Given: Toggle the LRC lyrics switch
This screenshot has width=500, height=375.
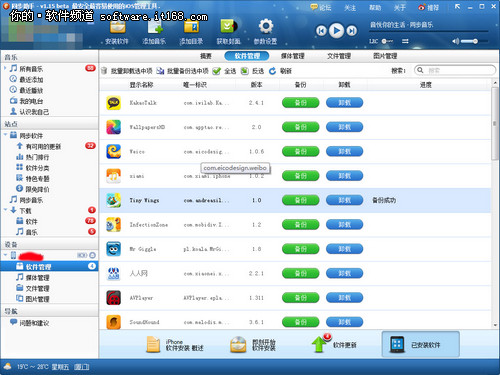Looking at the screenshot, I should click(387, 41).
